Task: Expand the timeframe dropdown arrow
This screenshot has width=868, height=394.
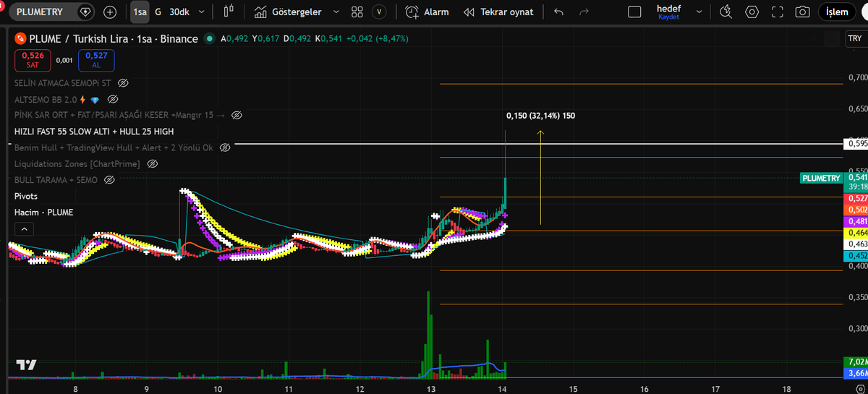Action: tap(201, 12)
